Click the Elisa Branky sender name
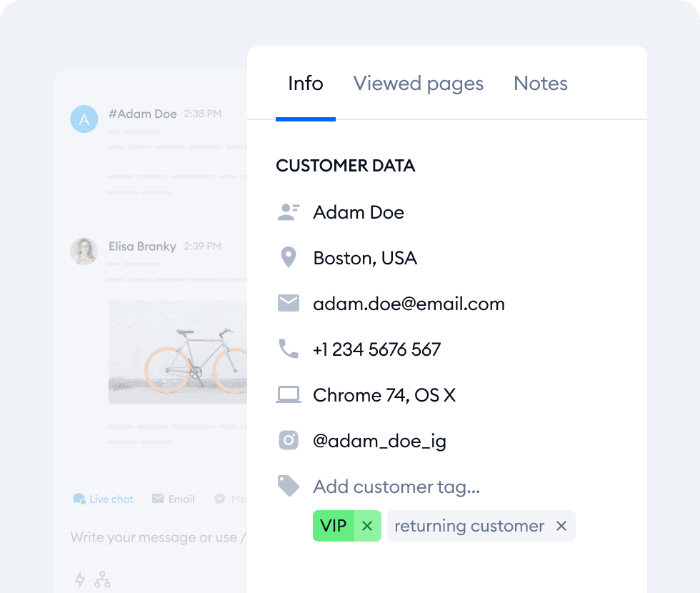700x593 pixels. pyautogui.click(x=142, y=246)
